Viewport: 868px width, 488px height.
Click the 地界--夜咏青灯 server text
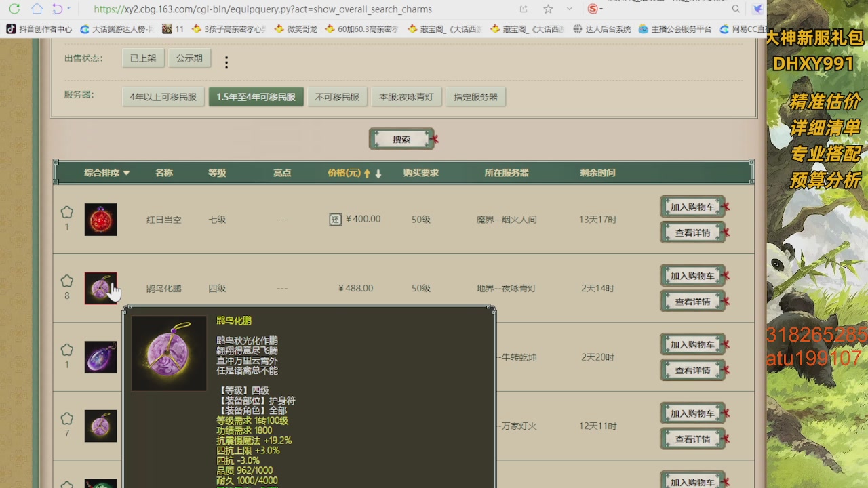507,288
